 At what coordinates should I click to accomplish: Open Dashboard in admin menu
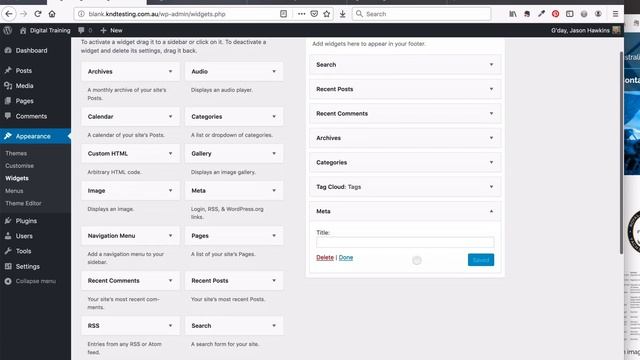point(31,51)
